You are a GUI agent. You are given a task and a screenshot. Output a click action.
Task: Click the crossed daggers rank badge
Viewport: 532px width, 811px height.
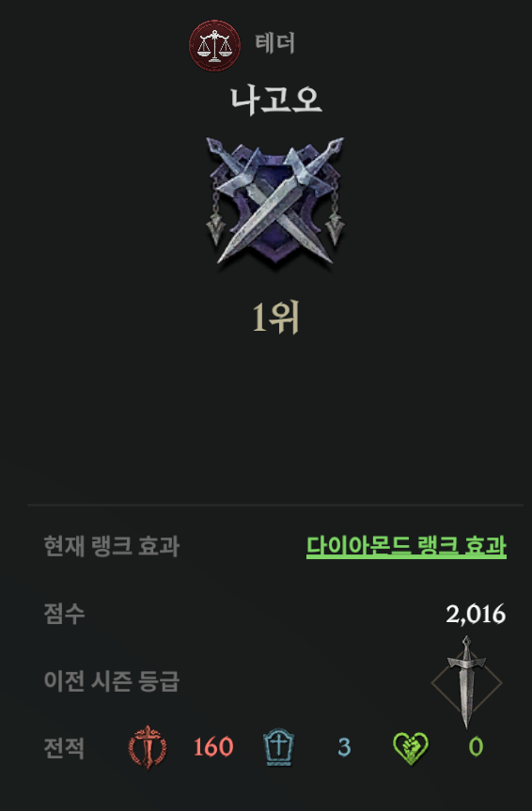[x=275, y=200]
